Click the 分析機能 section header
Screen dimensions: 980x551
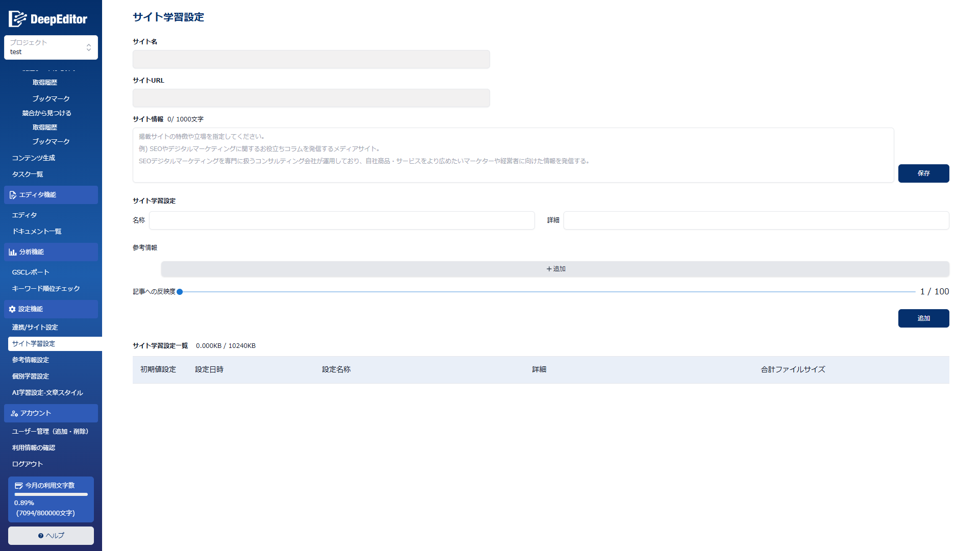(51, 252)
